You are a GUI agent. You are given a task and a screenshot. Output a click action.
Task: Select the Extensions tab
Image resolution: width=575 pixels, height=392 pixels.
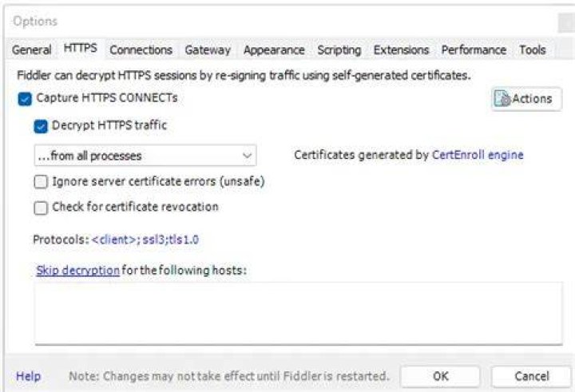(x=401, y=49)
